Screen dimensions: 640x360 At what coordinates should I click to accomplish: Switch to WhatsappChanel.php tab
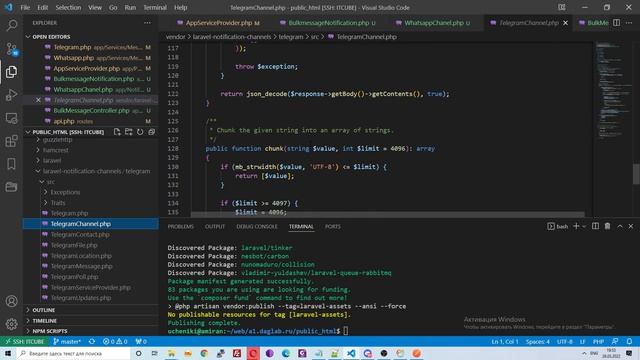click(433, 23)
